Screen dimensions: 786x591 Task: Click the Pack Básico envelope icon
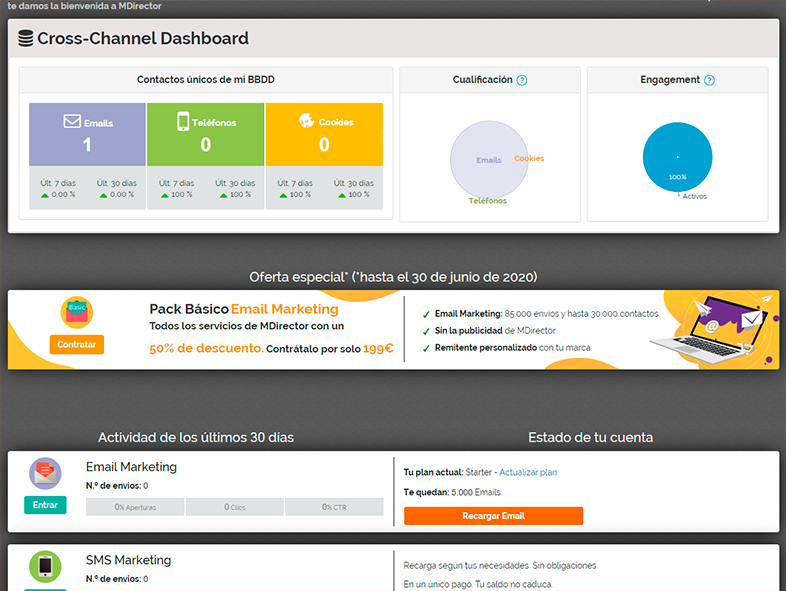point(77,312)
